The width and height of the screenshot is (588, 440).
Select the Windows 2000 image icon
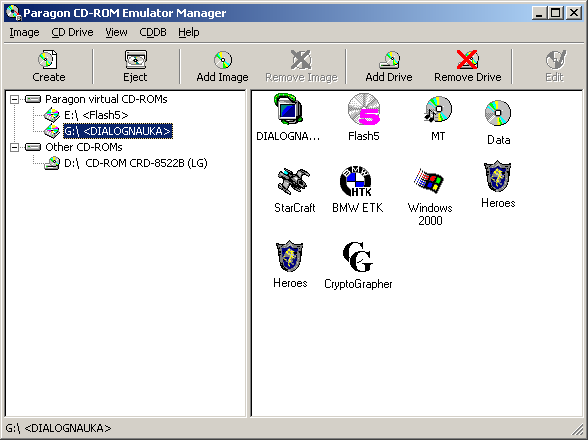[x=430, y=181]
